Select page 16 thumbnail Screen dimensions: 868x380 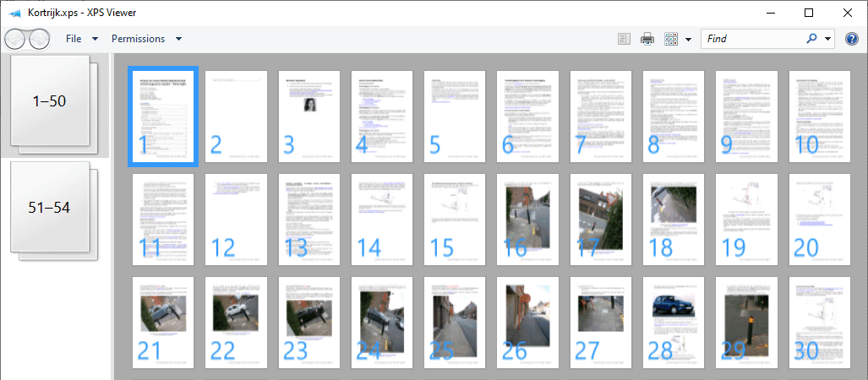pos(527,220)
